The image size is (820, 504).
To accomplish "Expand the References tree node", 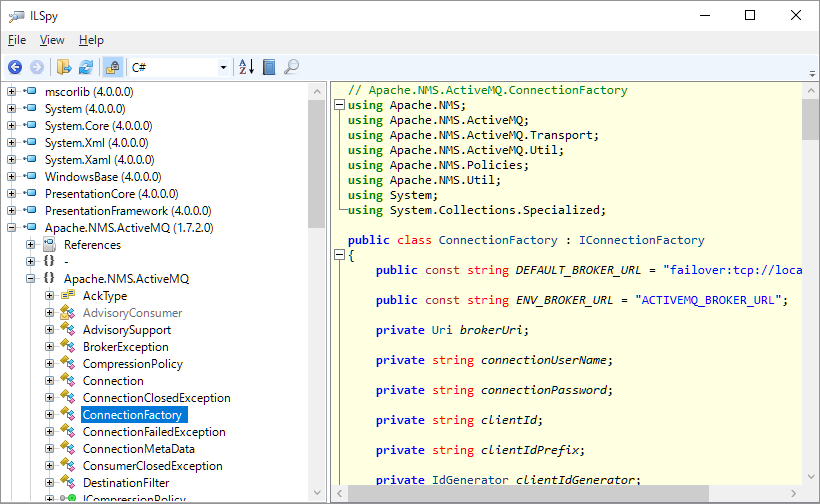I will 31,245.
